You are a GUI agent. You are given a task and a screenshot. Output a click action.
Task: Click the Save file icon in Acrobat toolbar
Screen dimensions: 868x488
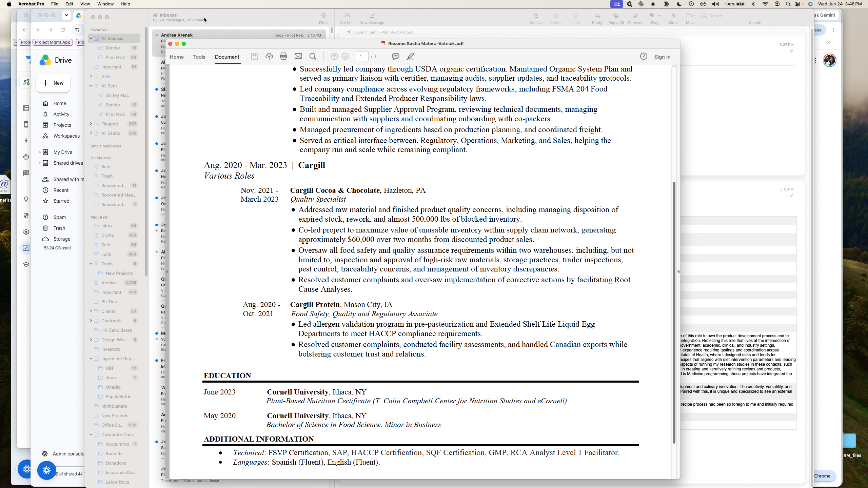[254, 57]
